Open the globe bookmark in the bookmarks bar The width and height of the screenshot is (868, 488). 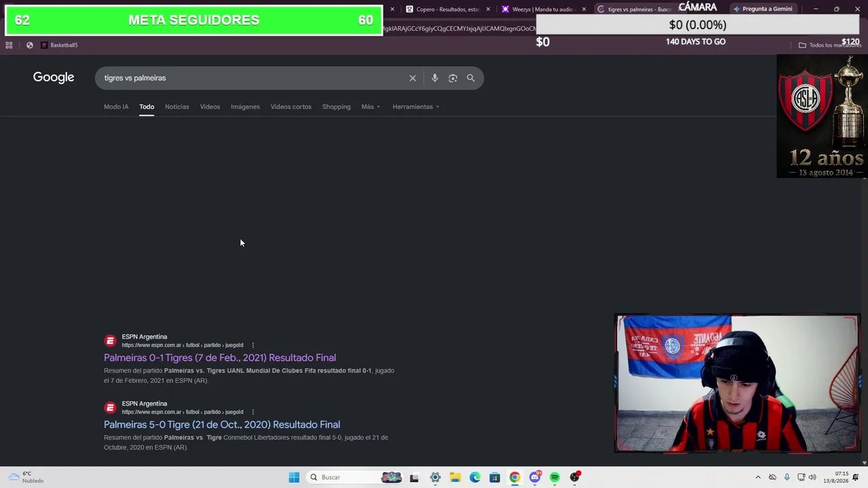(x=30, y=45)
